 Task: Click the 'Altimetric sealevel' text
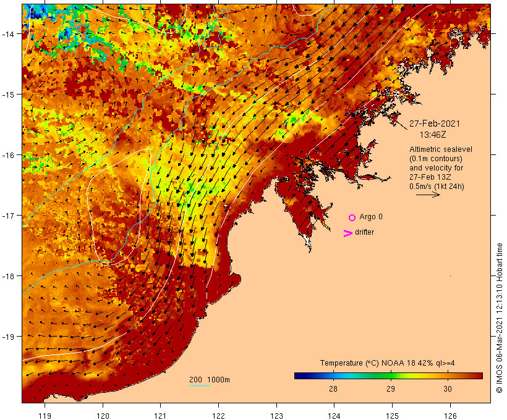(x=440, y=149)
